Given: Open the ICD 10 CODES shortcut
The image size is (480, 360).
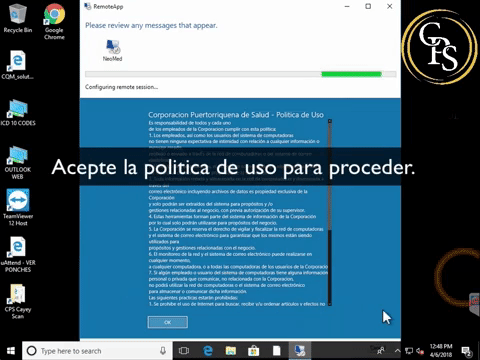Looking at the screenshot, I should (18, 112).
